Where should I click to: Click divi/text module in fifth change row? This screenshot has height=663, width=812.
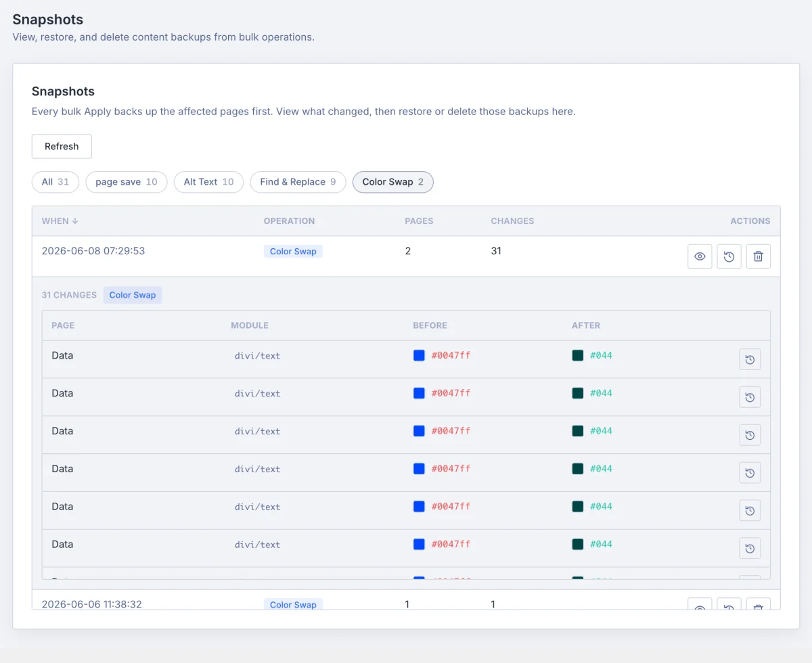[x=257, y=507]
